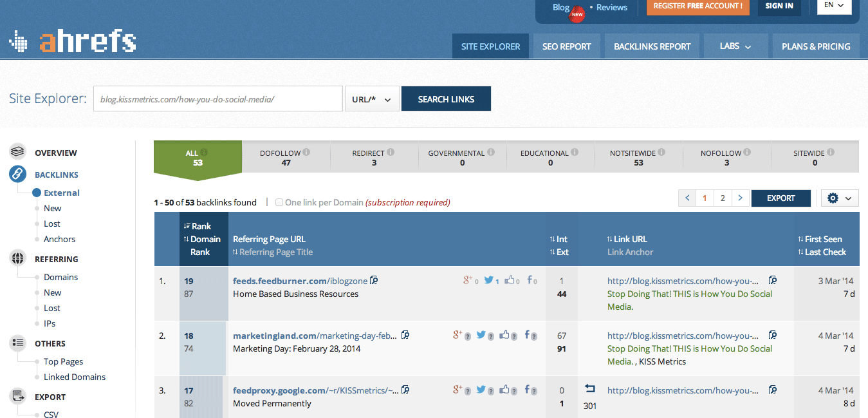Open the URL/* mode dropdown
This screenshot has height=418, width=868.
pyautogui.click(x=372, y=99)
